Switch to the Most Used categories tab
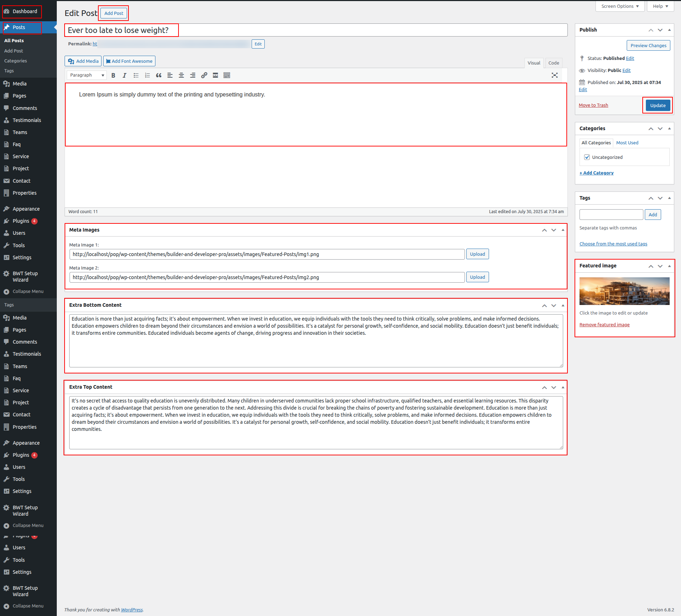The width and height of the screenshot is (681, 616). (627, 143)
